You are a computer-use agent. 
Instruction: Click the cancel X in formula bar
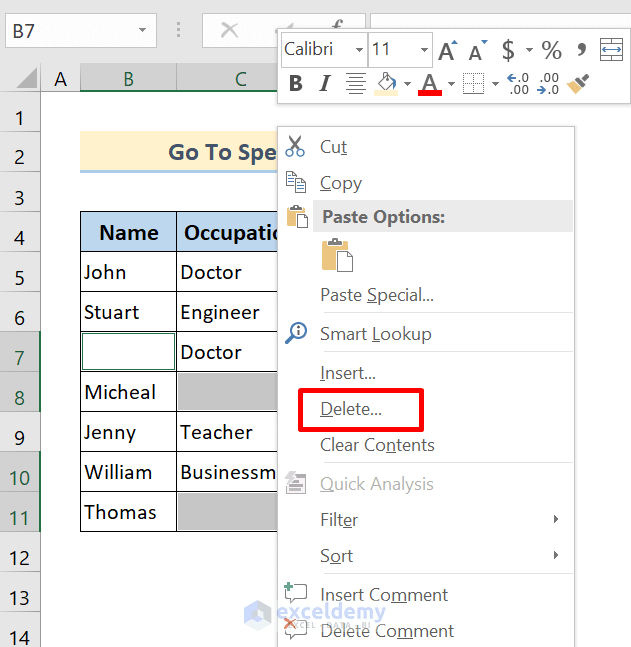coord(229,30)
